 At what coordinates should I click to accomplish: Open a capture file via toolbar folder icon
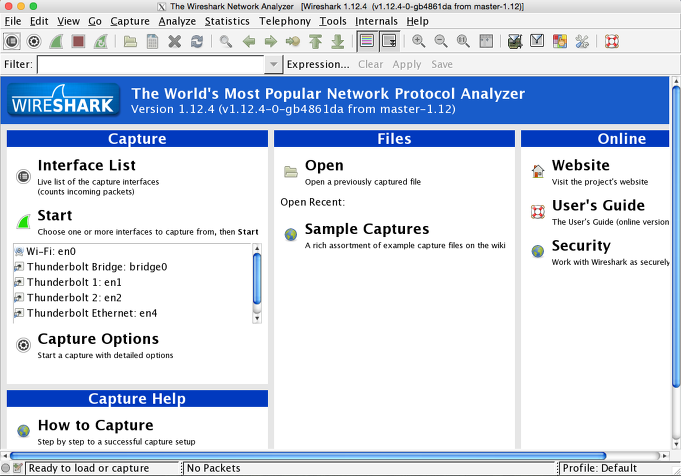click(x=130, y=42)
